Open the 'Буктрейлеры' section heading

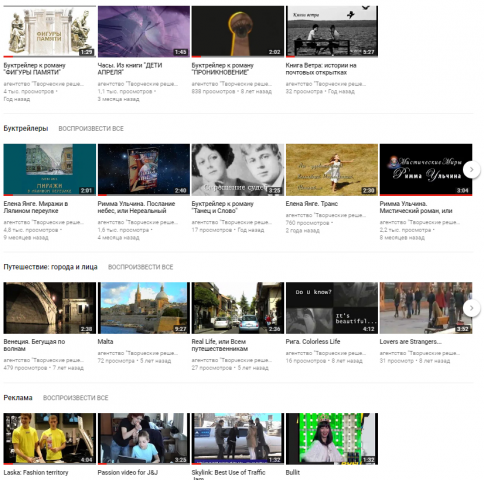[26, 129]
